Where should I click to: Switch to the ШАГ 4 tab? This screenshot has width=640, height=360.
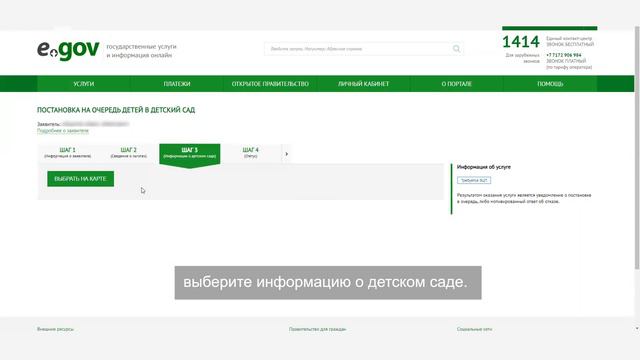251,153
